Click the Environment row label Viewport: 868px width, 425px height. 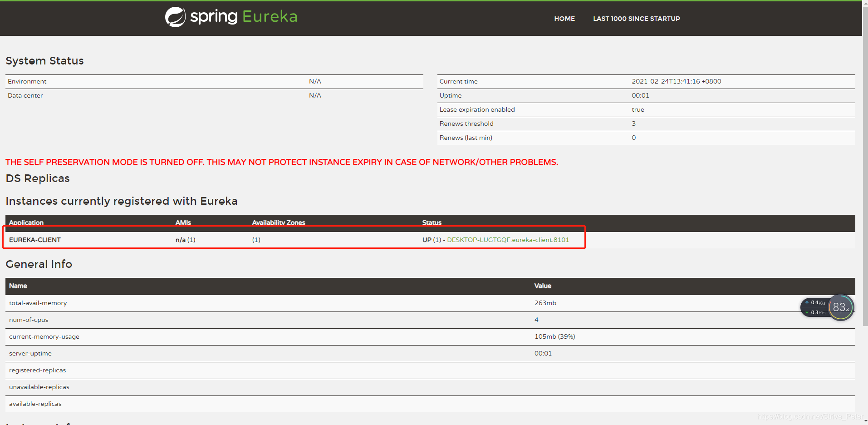tap(27, 81)
